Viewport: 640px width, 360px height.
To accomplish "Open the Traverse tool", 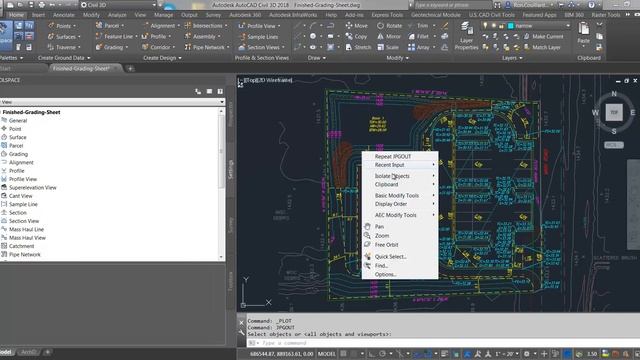I will [64, 47].
